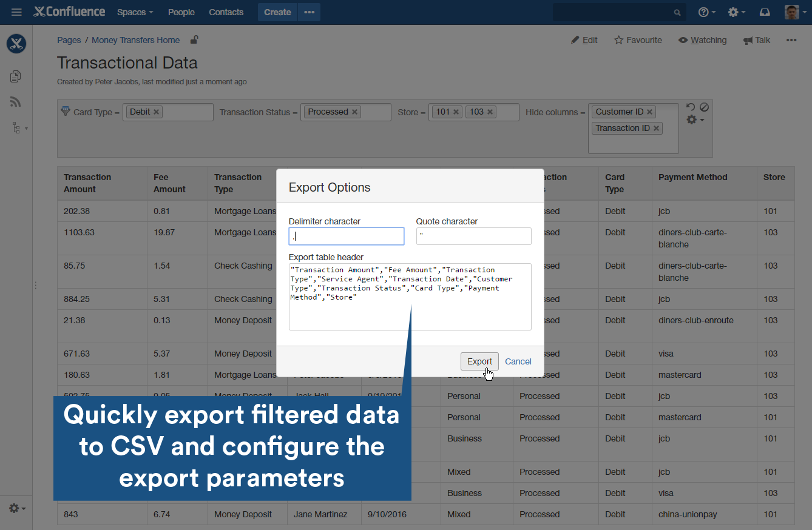Open the space RSS feed icon

[16, 101]
